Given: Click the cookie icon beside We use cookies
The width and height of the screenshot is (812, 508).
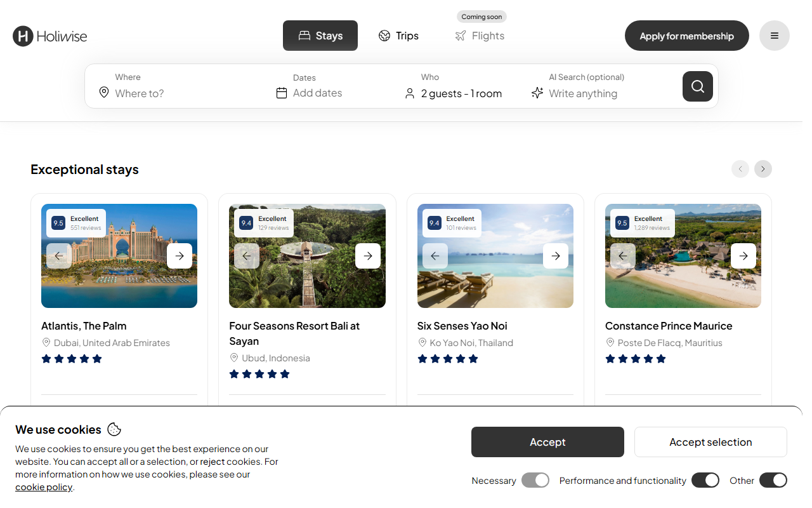Looking at the screenshot, I should [114, 429].
